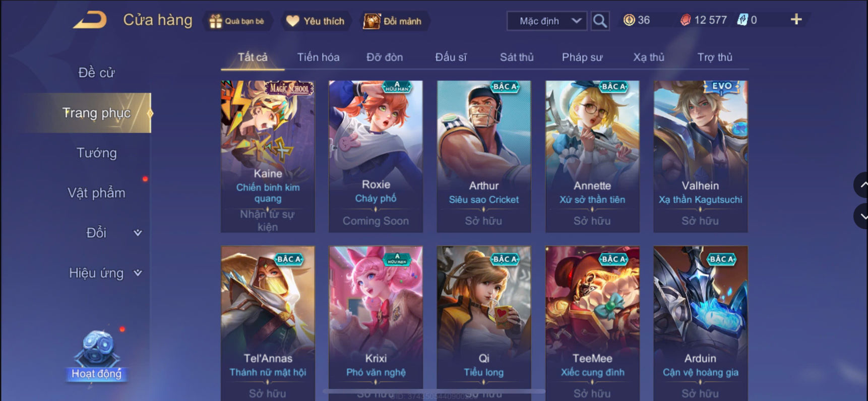Go back using the golden arrow icon
This screenshot has height=401, width=868.
tap(90, 20)
